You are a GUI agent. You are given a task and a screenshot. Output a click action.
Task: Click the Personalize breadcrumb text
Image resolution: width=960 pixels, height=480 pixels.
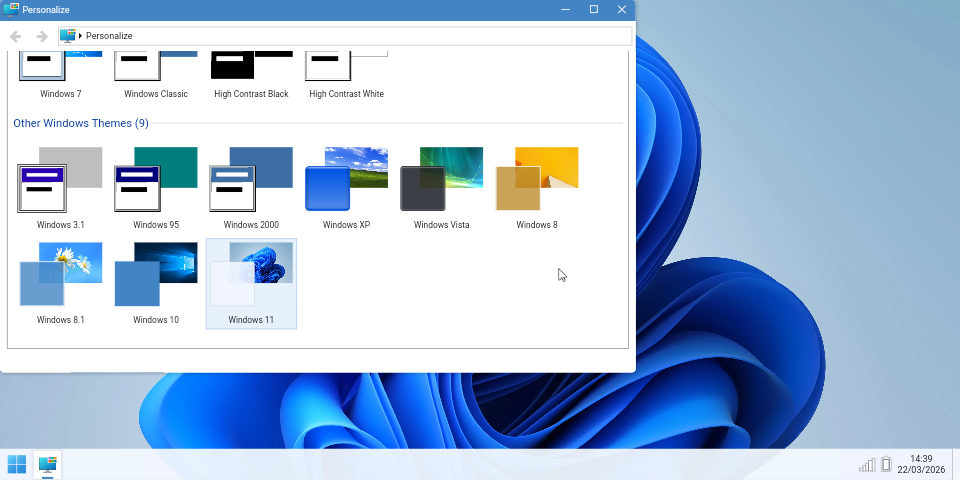[x=109, y=36]
